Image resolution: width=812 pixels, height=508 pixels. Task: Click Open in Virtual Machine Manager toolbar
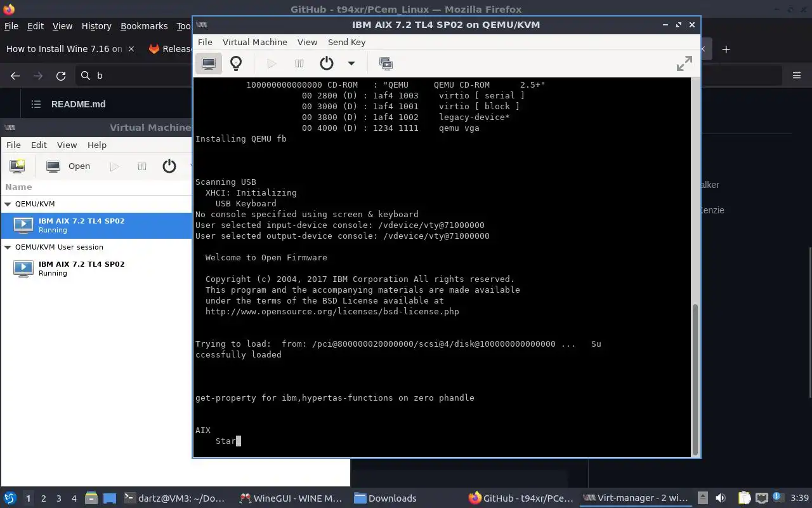click(x=69, y=166)
